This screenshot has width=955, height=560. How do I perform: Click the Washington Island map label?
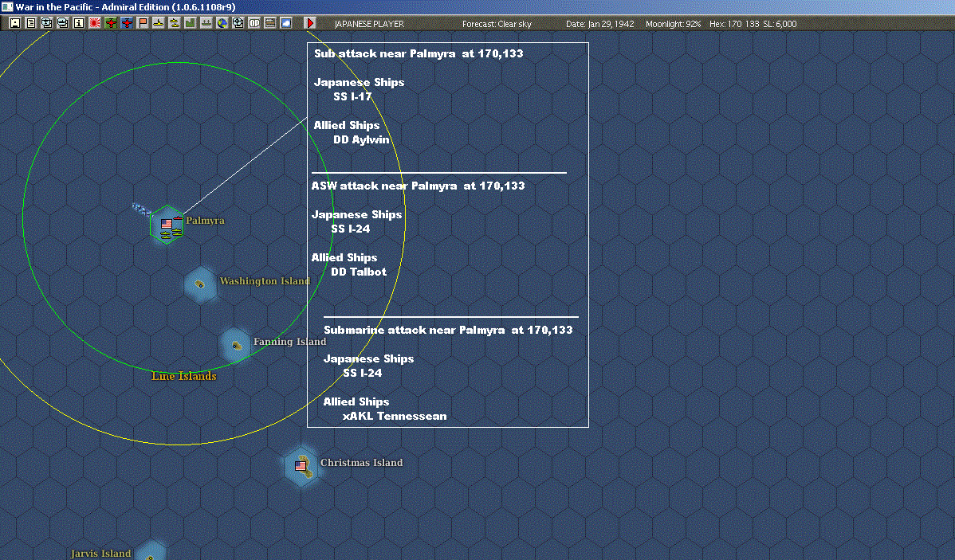click(x=265, y=280)
